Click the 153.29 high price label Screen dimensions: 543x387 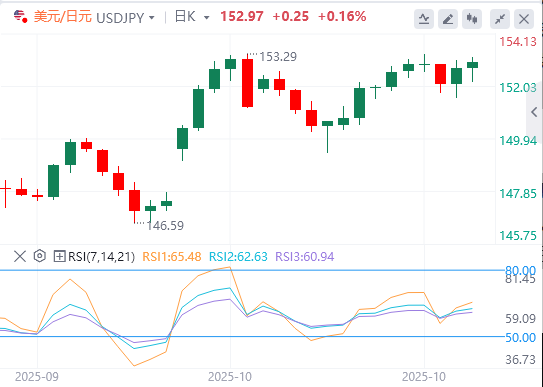(x=278, y=57)
